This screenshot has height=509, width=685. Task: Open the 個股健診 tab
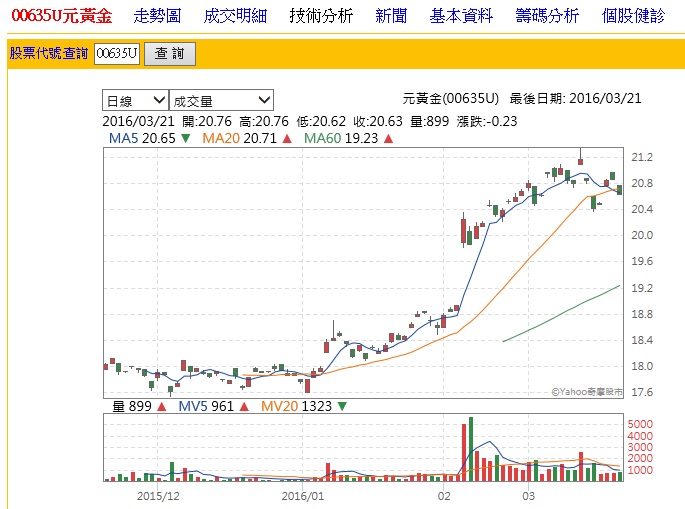pos(633,16)
